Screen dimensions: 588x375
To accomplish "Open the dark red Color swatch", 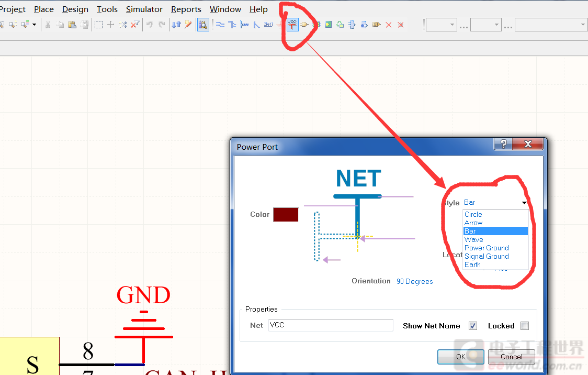I will [286, 214].
